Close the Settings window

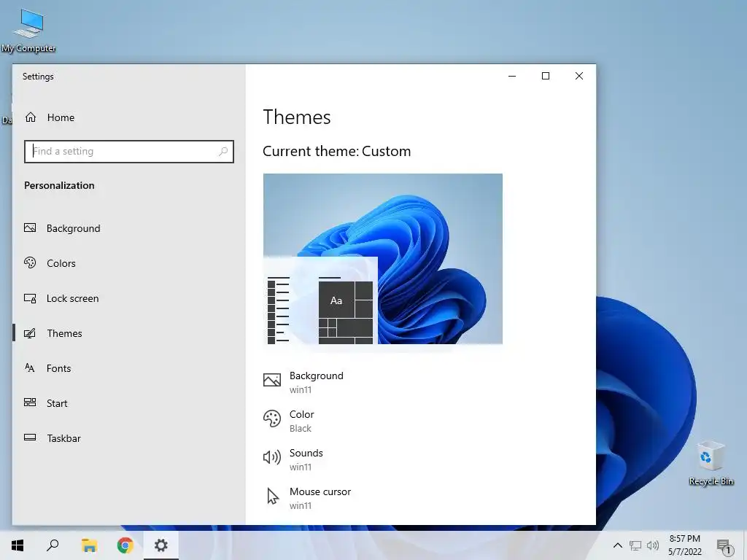pyautogui.click(x=578, y=76)
